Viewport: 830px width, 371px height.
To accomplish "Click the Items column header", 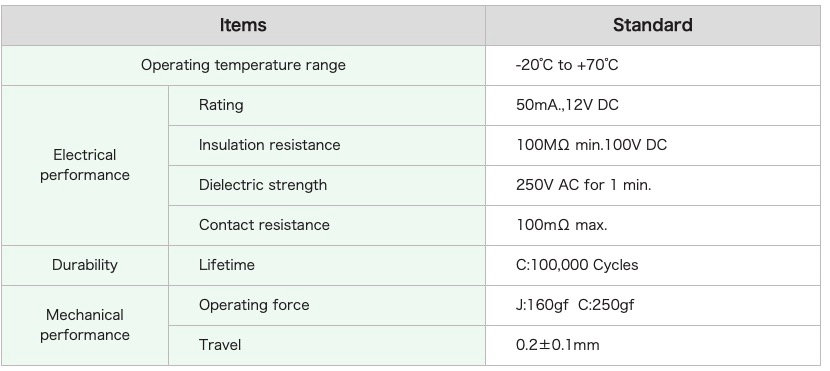I will (243, 25).
